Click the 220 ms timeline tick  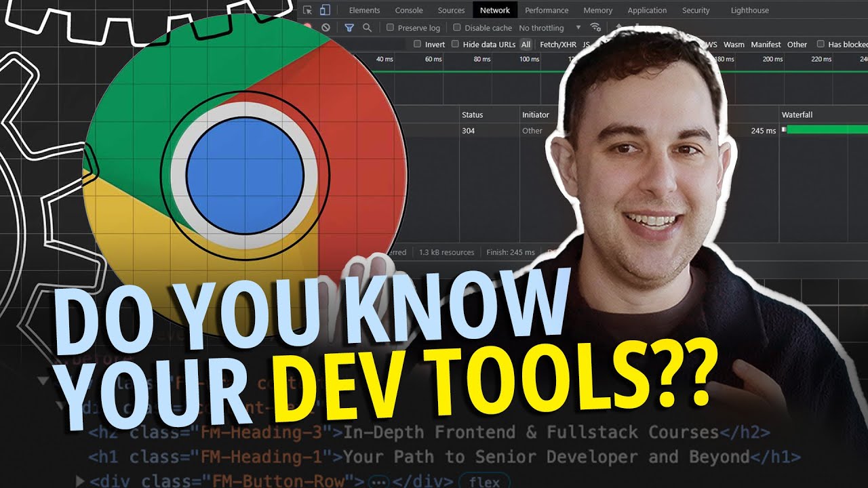pos(821,59)
